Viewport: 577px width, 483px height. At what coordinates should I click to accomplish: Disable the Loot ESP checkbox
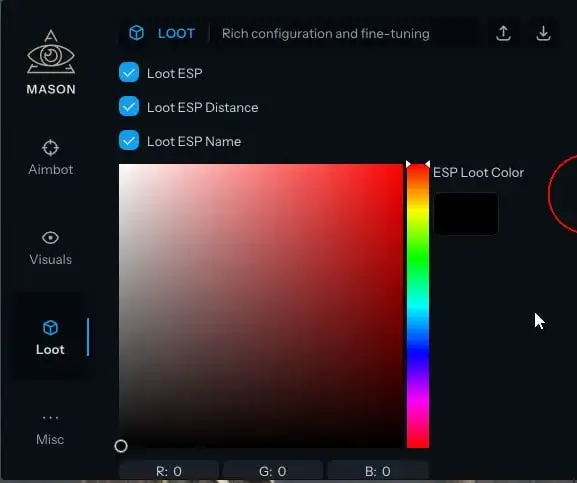point(129,72)
